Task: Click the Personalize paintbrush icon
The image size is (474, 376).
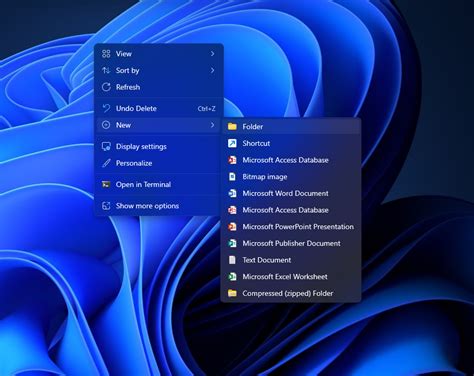Action: click(x=106, y=163)
